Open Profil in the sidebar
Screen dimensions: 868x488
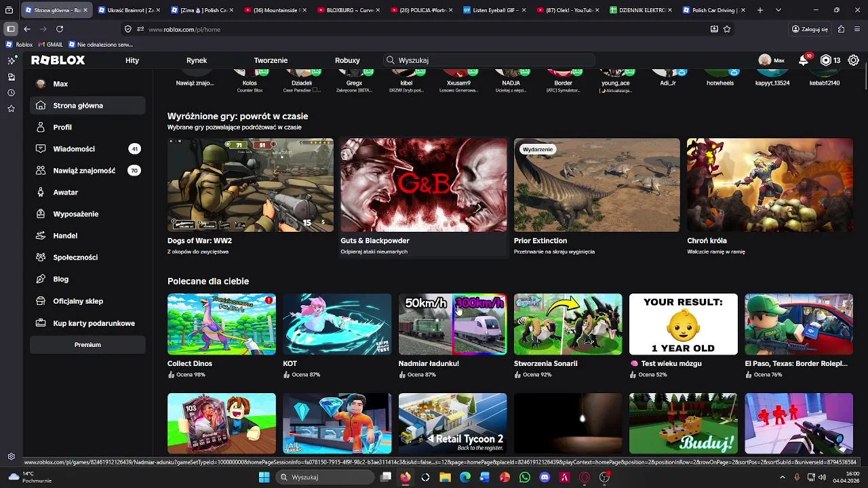(x=87, y=127)
